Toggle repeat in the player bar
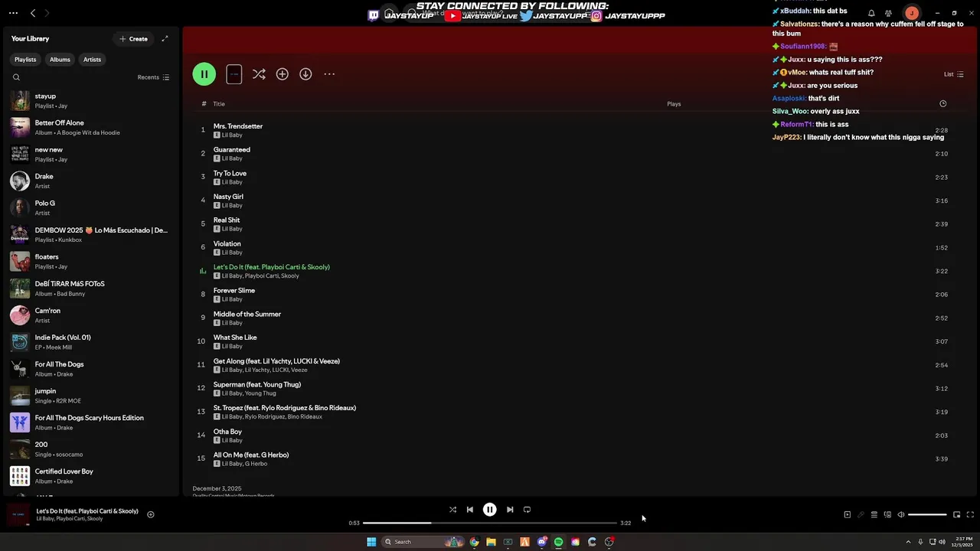Viewport: 980px width, 551px height. [x=527, y=510]
